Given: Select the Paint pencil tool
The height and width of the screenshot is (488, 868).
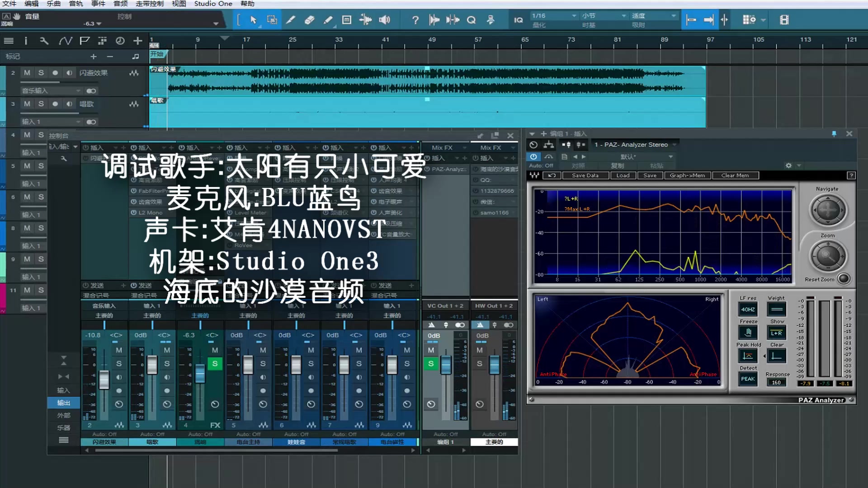Looking at the screenshot, I should point(328,20).
